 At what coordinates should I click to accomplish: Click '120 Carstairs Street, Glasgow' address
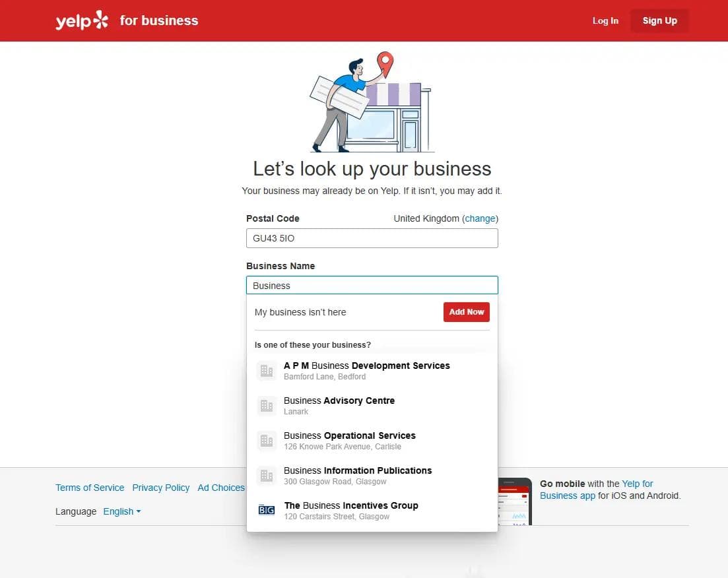click(337, 517)
